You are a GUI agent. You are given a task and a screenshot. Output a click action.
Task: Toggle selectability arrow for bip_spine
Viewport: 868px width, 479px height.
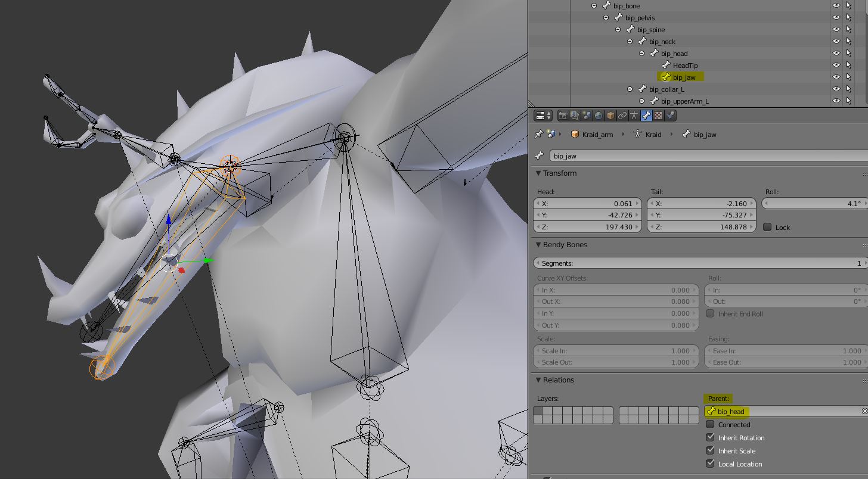pos(848,30)
